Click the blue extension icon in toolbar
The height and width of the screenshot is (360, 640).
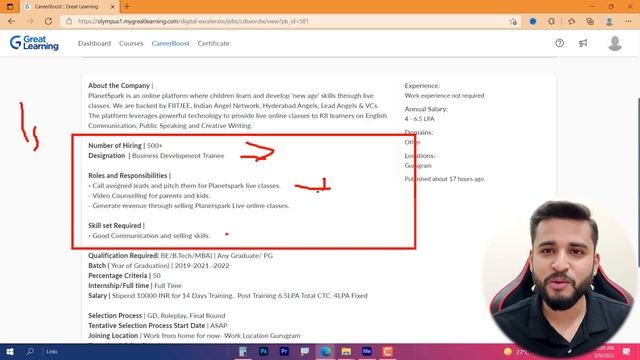coord(533,21)
